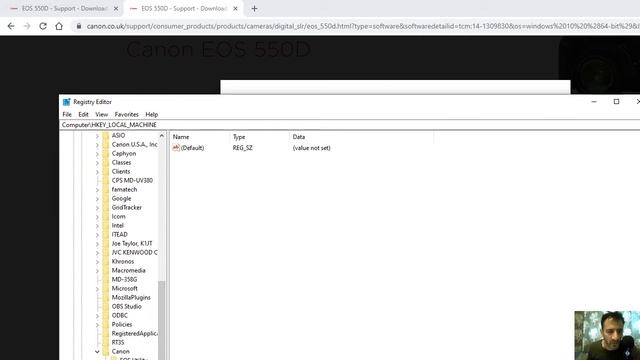Select the famatech key
640x360 pixels.
pos(124,189)
